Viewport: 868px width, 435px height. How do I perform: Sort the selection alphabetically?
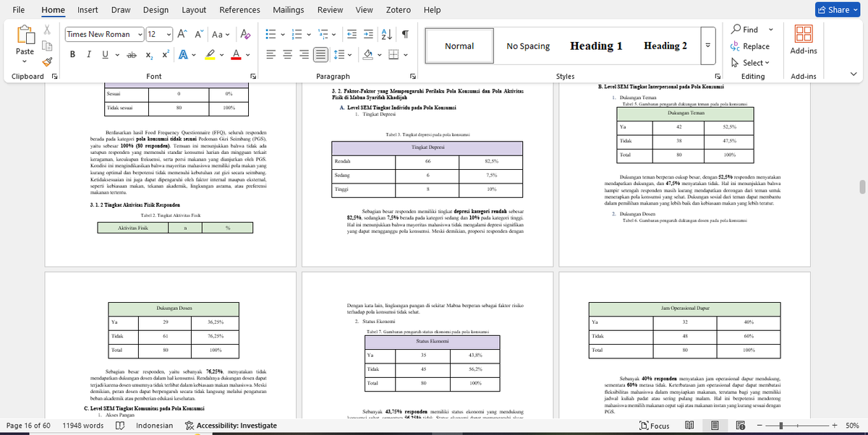tap(388, 34)
